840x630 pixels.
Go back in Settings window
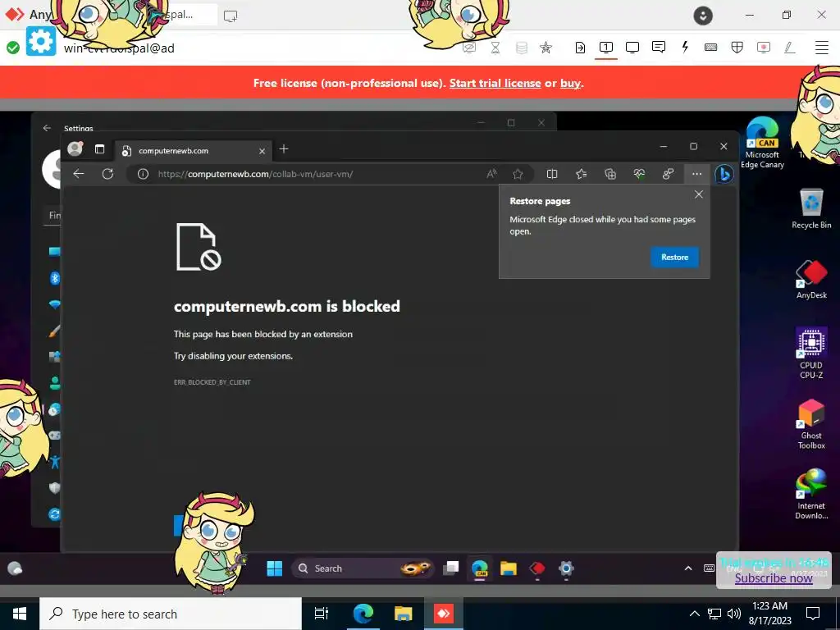pos(47,128)
